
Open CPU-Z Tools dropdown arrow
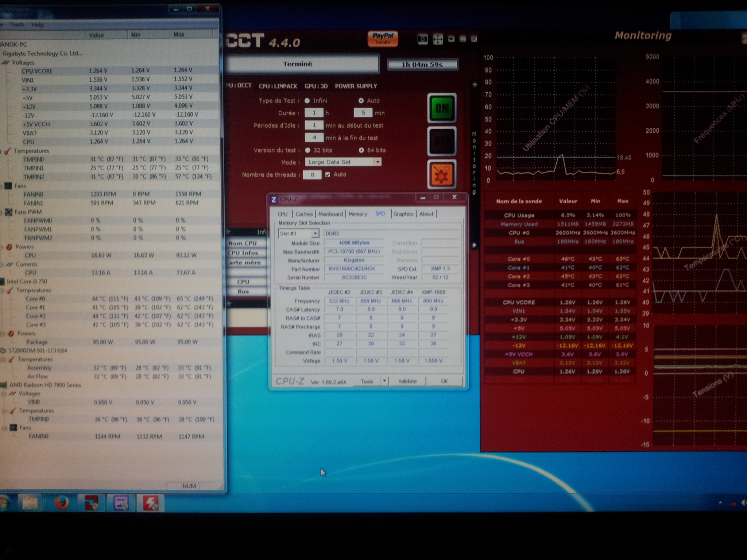click(x=384, y=381)
